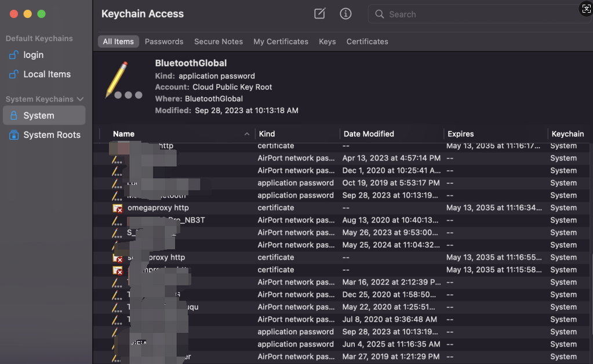
Task: Click the Cloud Public Key Root account value
Action: [x=232, y=87]
